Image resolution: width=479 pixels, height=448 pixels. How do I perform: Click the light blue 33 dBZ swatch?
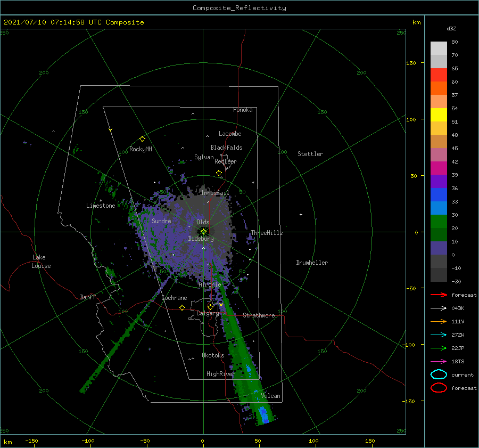439,208
